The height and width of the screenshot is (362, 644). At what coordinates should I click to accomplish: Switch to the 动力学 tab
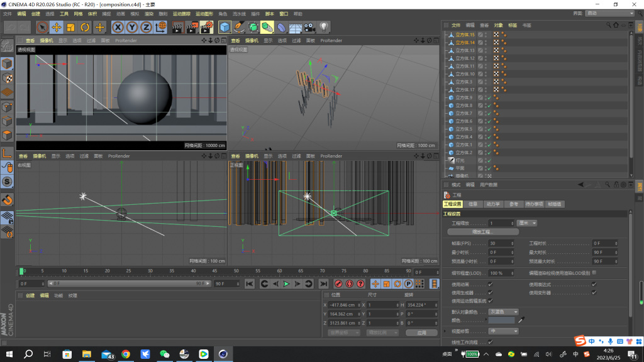493,204
